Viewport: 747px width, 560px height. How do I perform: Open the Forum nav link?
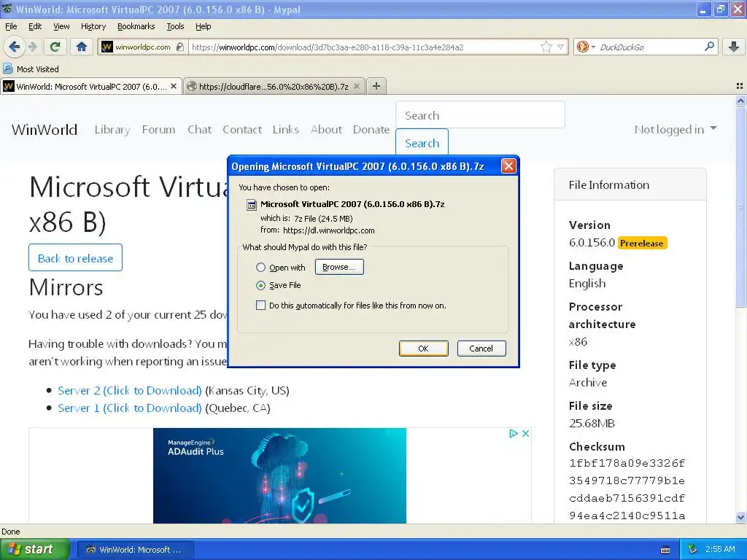pos(158,130)
